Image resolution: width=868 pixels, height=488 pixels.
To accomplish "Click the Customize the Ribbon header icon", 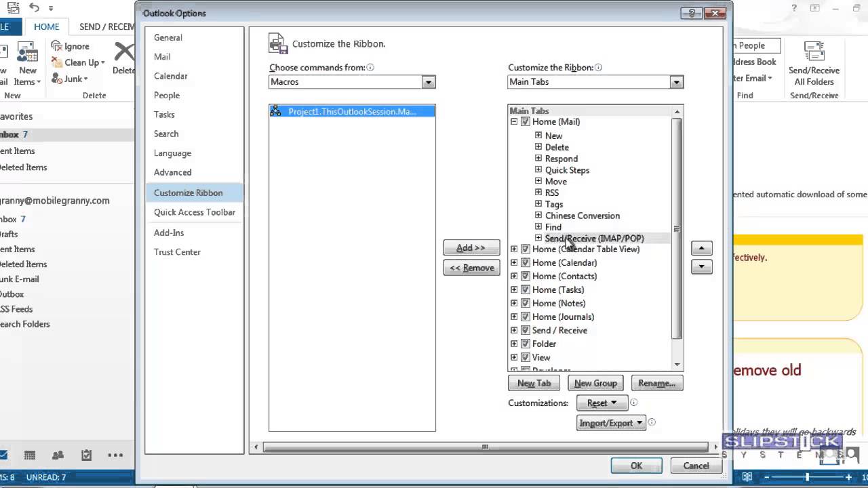I will pyautogui.click(x=278, y=43).
